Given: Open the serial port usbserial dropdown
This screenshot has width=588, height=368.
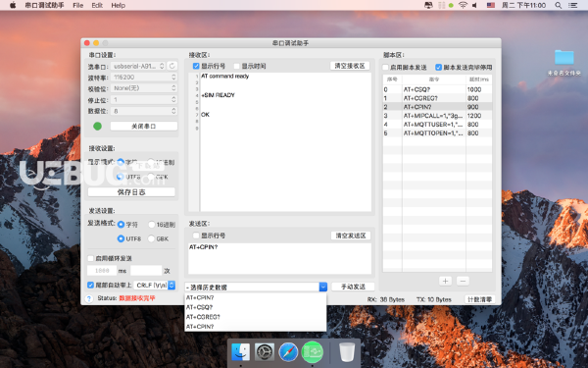Looking at the screenshot, I should point(138,66).
